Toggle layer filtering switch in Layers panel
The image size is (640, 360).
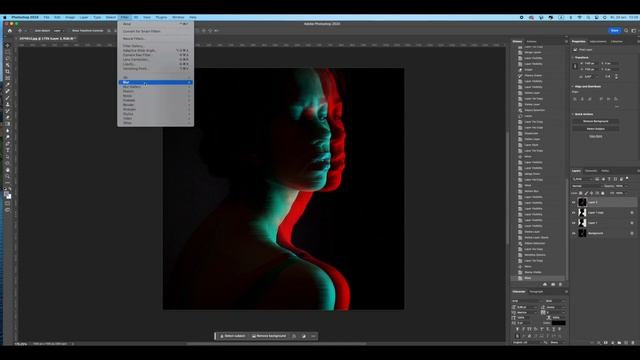[x=627, y=179]
